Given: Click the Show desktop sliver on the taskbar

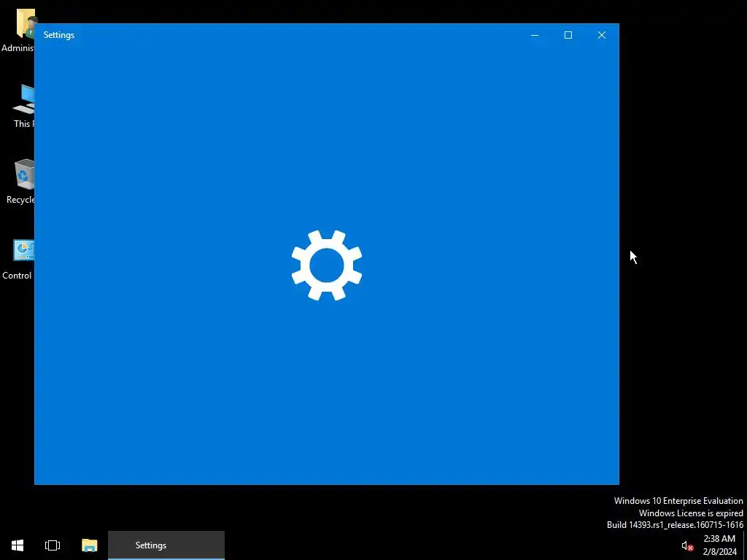Looking at the screenshot, I should point(745,545).
